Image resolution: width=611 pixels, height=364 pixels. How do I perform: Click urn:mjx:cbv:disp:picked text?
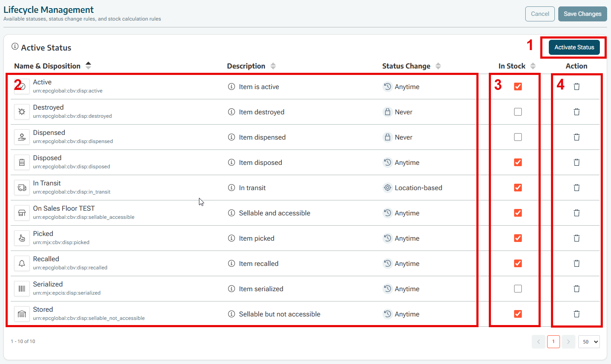pyautogui.click(x=61, y=242)
